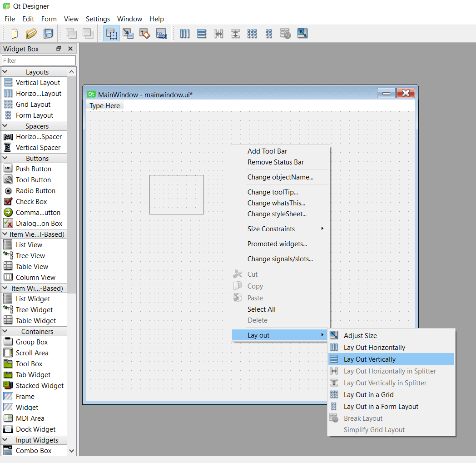Collapse the Layouts category
Image resolution: width=476 pixels, height=463 pixels.
coord(5,72)
